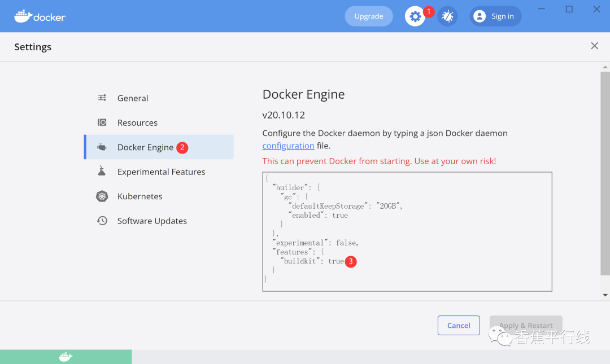
Task: Open the configuration documentation link
Action: pyautogui.click(x=288, y=146)
